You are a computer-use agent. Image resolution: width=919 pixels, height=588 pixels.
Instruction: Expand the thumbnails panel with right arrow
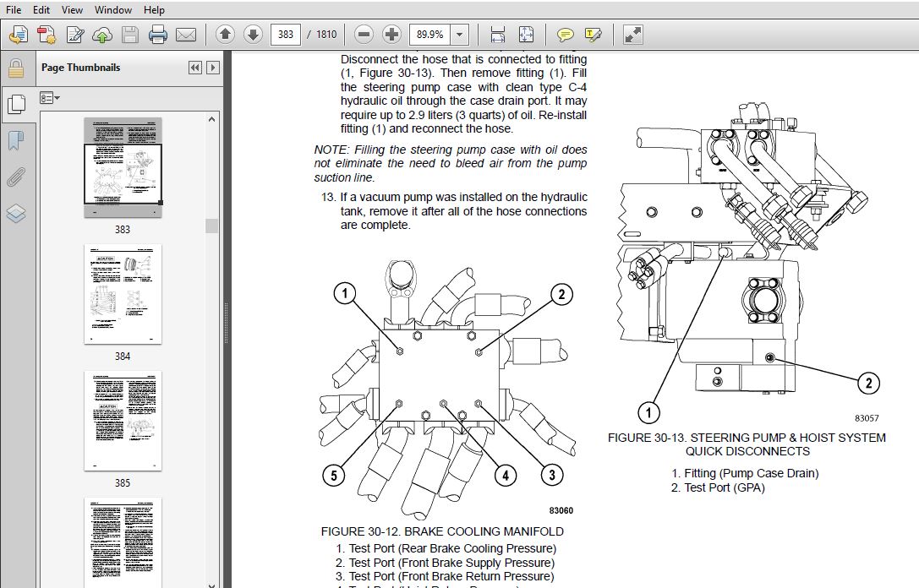[213, 68]
